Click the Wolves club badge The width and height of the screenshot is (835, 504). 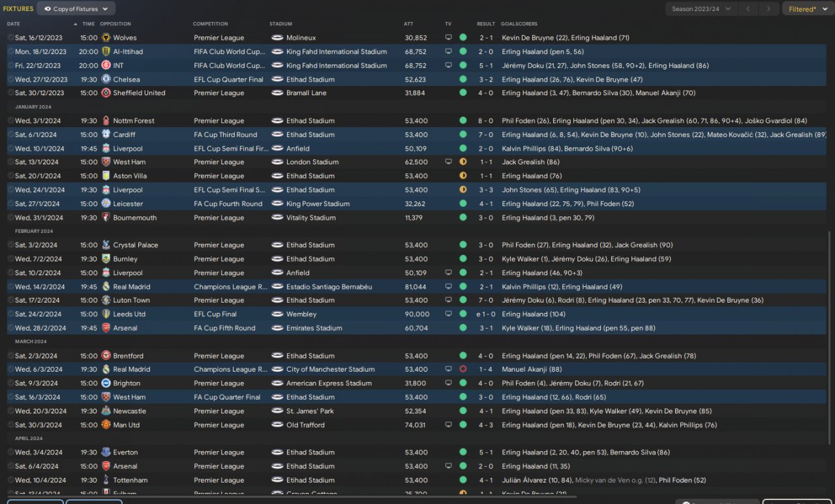point(106,38)
